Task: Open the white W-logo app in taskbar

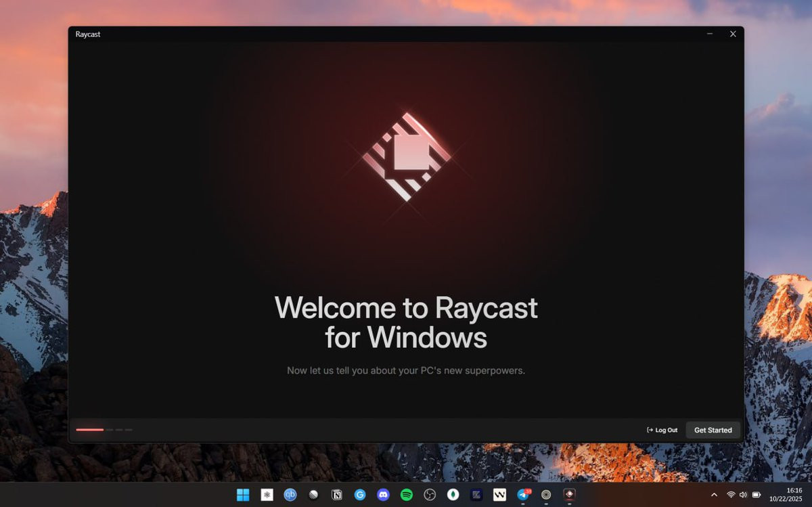Action: click(499, 495)
